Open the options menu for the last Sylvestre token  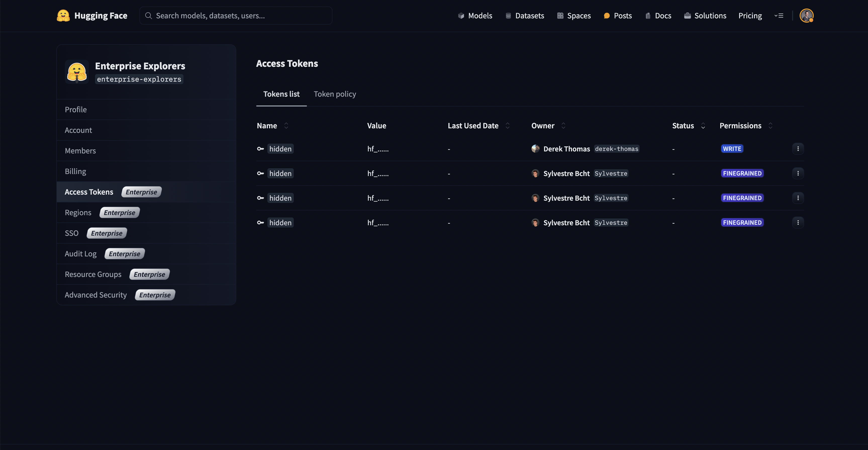[798, 223]
